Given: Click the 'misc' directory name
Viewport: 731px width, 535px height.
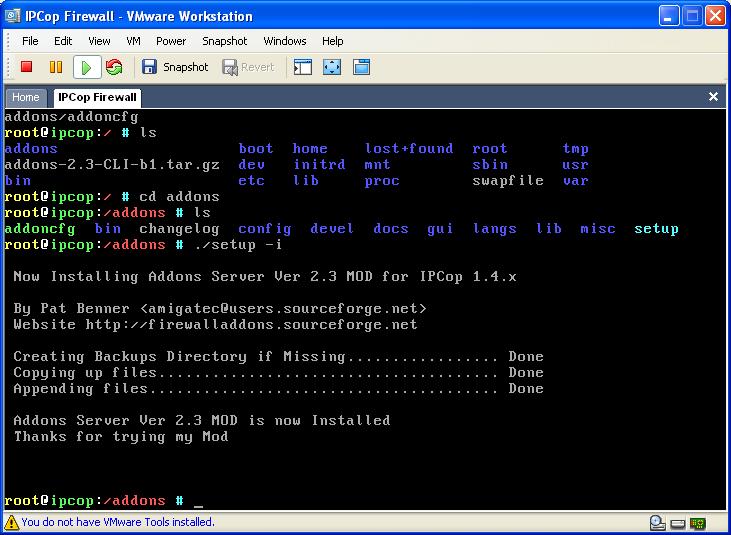Looking at the screenshot, I should [598, 228].
